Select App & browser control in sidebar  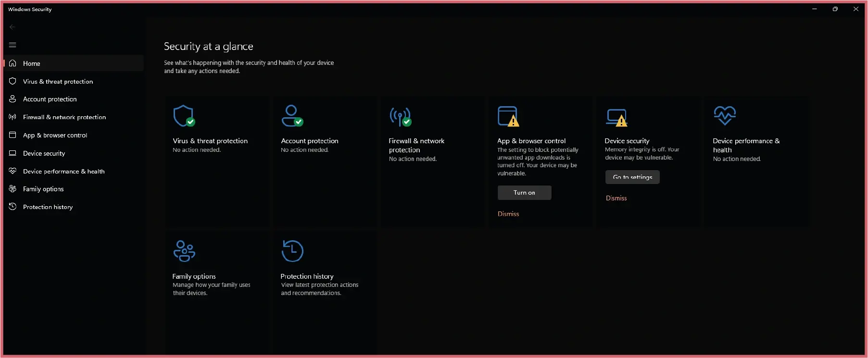(74, 135)
